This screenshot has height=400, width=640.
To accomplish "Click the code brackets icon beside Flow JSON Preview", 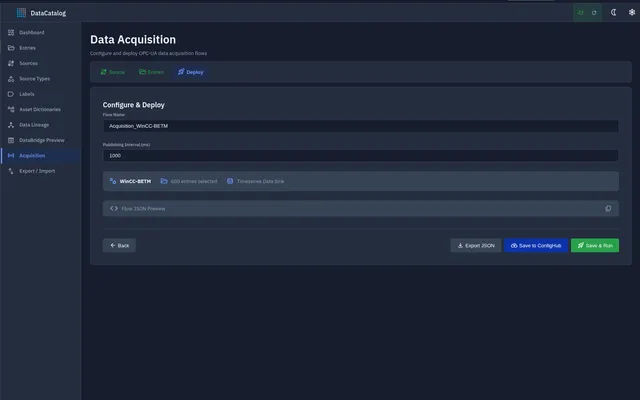I will pyautogui.click(x=114, y=209).
